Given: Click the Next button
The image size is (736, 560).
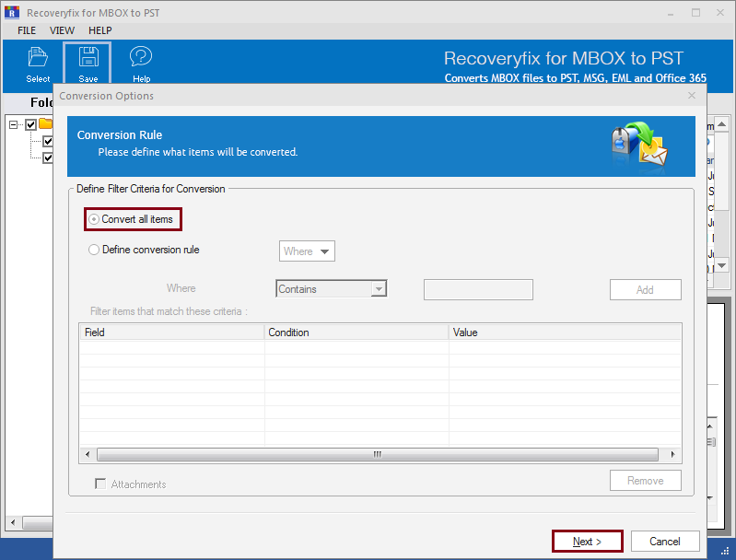Looking at the screenshot, I should [x=587, y=542].
